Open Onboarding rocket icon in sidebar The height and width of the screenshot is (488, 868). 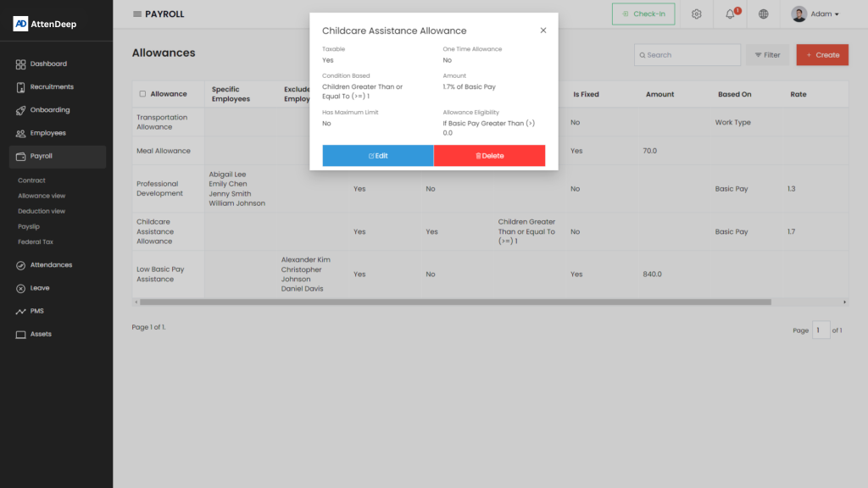tap(21, 110)
